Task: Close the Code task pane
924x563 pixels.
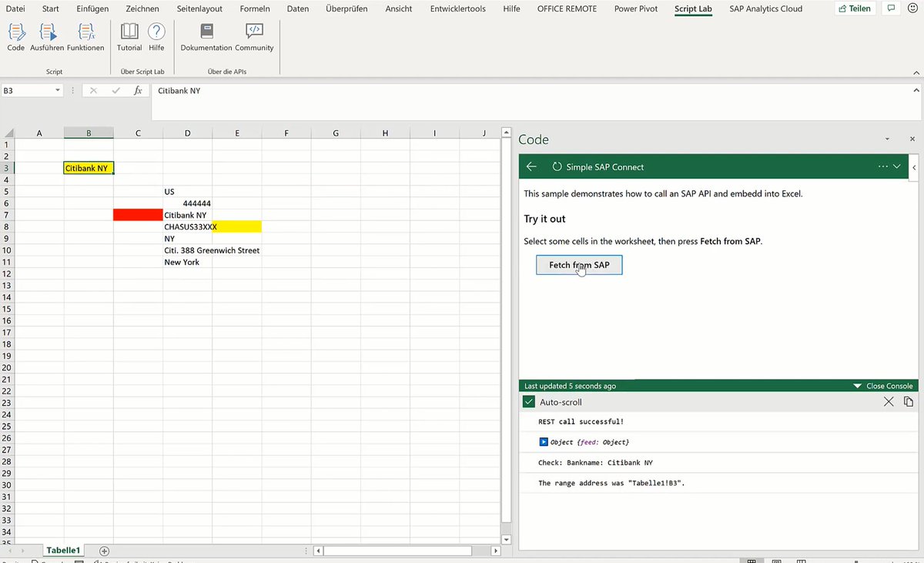Action: 912,139
